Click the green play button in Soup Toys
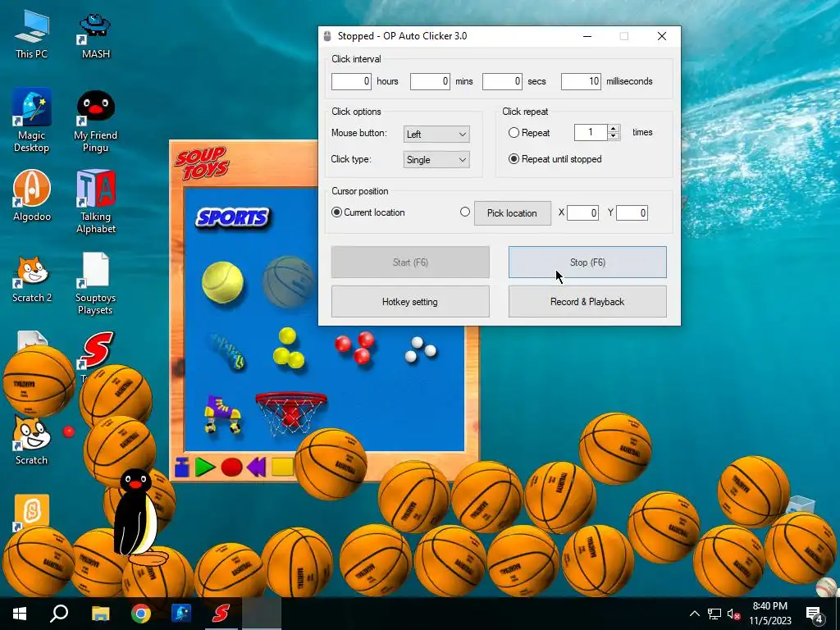840x630 pixels. pyautogui.click(x=204, y=467)
